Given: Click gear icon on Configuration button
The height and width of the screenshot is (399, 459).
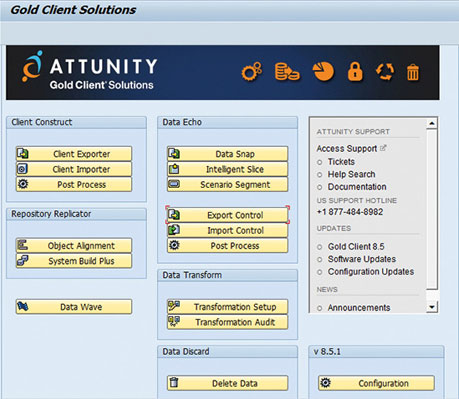Looking at the screenshot, I should click(x=325, y=383).
